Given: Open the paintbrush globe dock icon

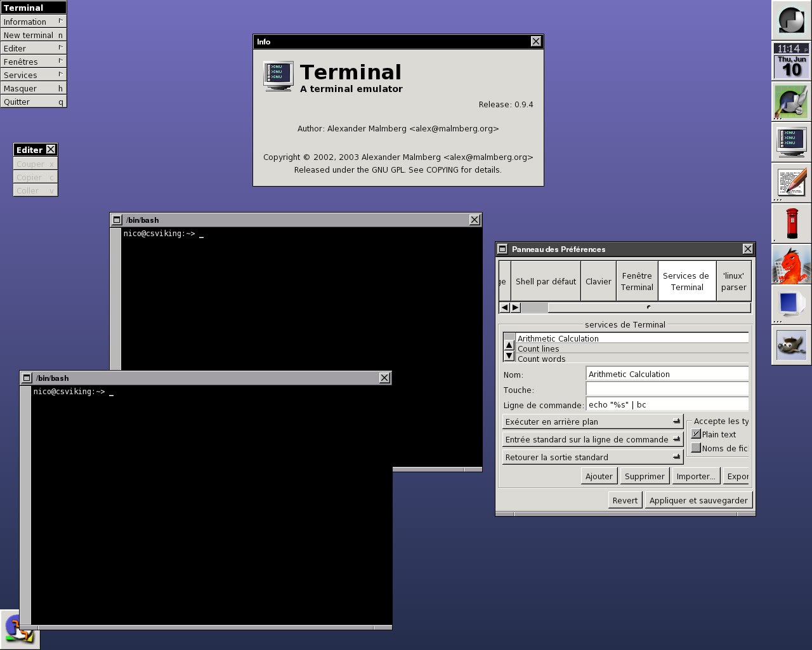Looking at the screenshot, I should click(x=791, y=101).
